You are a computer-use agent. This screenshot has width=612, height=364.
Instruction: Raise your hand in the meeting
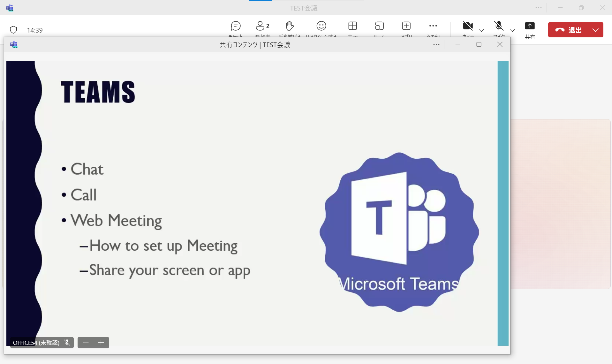(x=290, y=26)
